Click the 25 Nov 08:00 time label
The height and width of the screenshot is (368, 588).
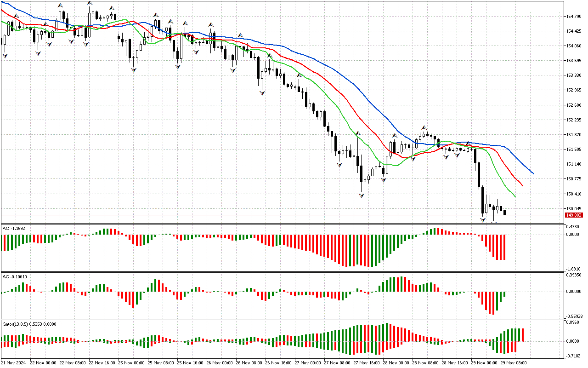coord(161,363)
